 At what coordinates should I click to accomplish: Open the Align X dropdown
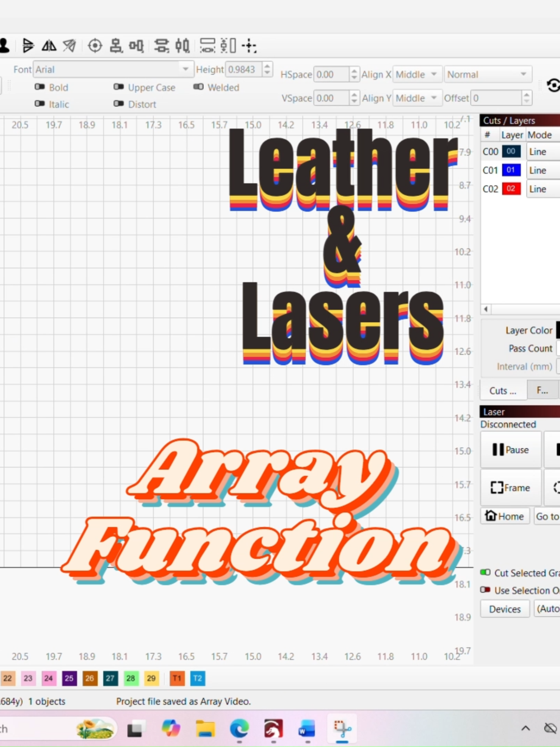tap(417, 74)
